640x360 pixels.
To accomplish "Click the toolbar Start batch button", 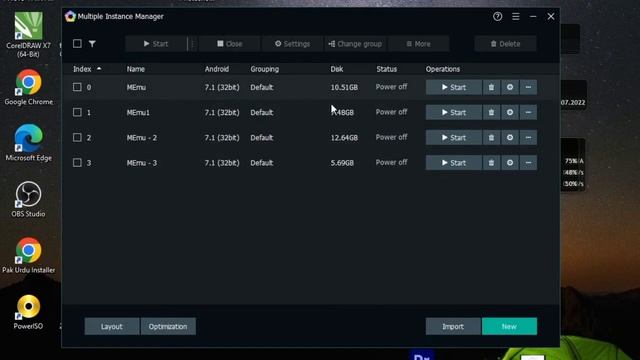I will (156, 44).
